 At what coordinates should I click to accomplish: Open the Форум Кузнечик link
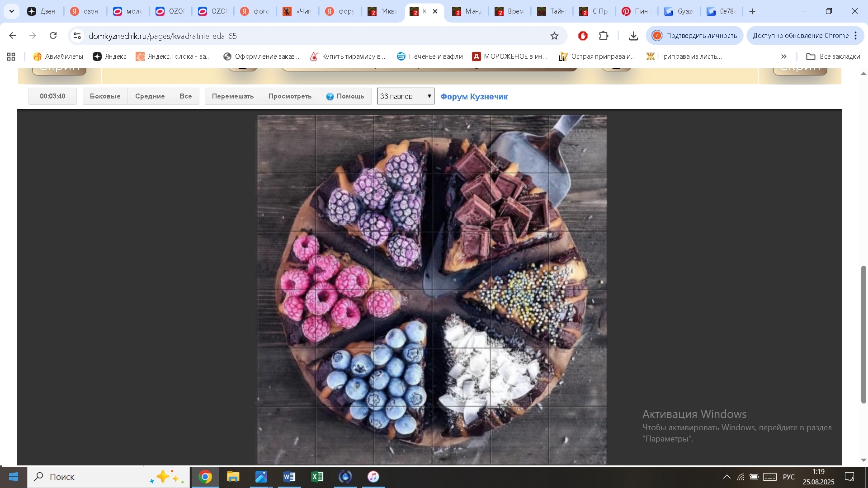tap(474, 97)
